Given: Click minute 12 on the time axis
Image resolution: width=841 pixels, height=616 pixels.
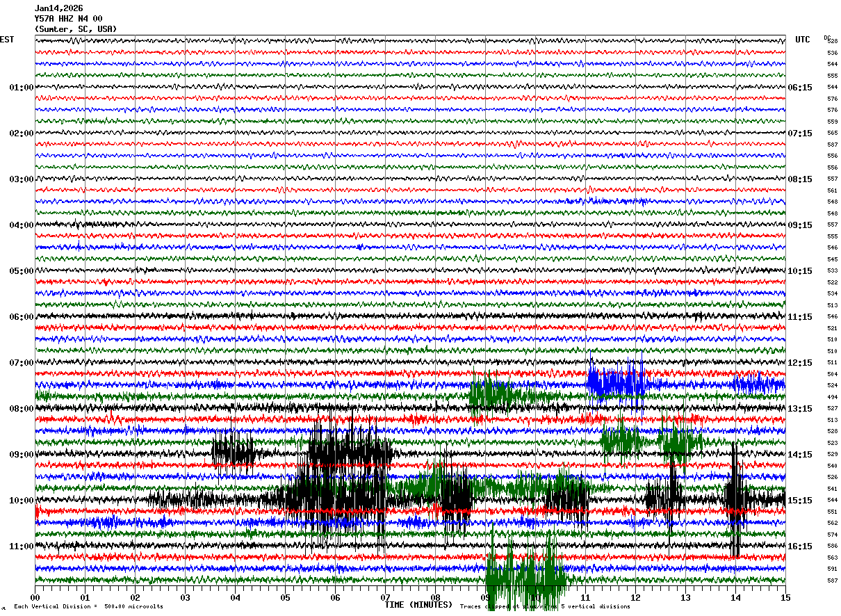Looking at the screenshot, I should coord(635,597).
